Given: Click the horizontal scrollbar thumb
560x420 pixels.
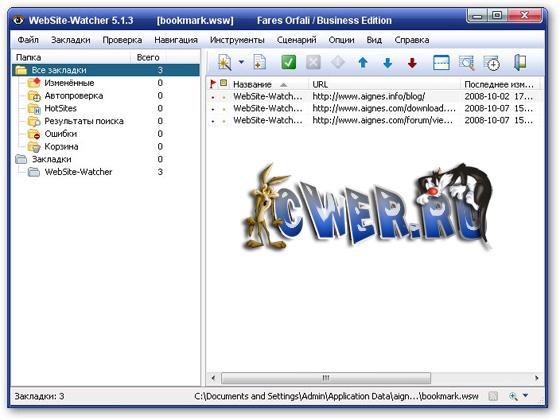Looking at the screenshot, I should 326,378.
